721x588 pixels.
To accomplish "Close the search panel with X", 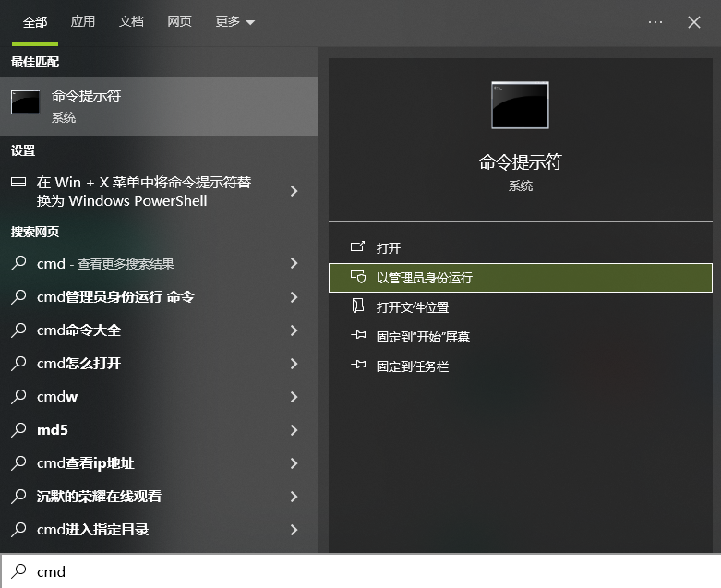I will tap(694, 22).
